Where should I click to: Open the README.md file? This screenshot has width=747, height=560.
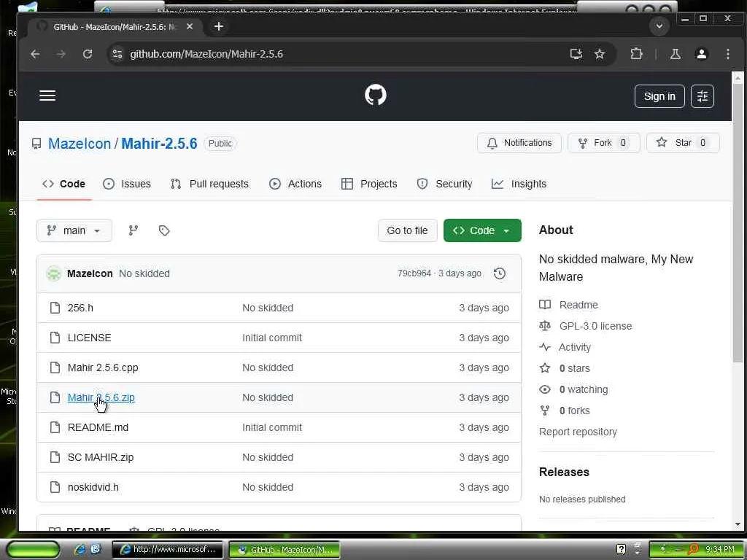(98, 427)
